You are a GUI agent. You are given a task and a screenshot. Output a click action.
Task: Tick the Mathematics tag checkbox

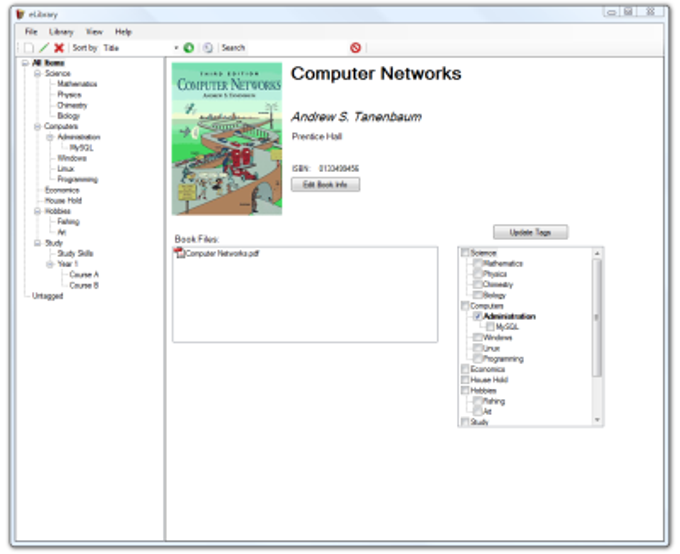click(477, 263)
